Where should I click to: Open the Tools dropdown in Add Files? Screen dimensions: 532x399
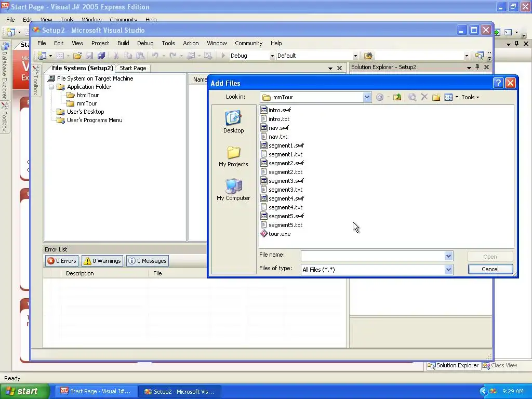point(470,97)
